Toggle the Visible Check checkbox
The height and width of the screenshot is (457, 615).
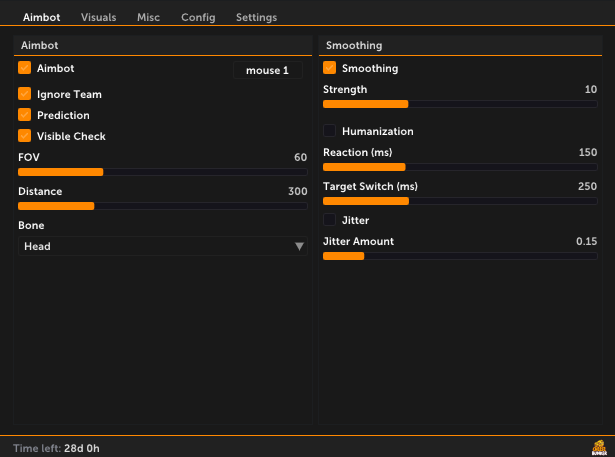click(24, 136)
